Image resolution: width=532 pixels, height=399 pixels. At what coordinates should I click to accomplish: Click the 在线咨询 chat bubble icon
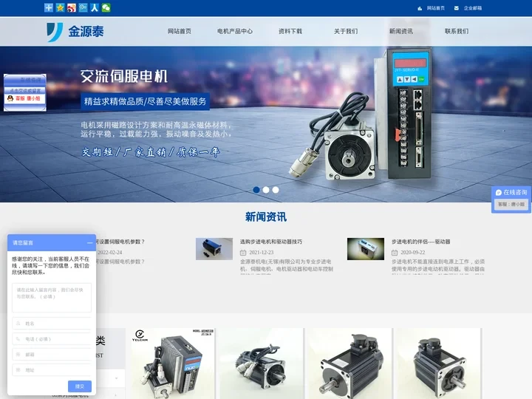(499, 193)
